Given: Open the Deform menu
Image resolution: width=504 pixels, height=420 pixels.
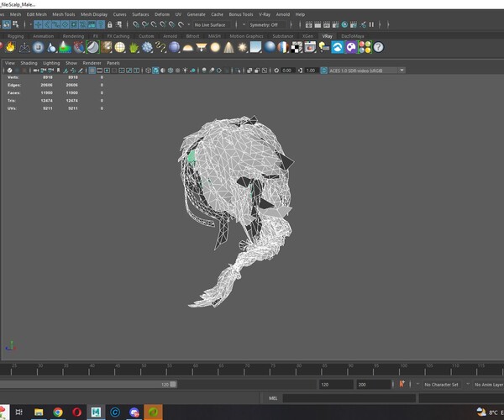Looking at the screenshot, I should tap(162, 14).
